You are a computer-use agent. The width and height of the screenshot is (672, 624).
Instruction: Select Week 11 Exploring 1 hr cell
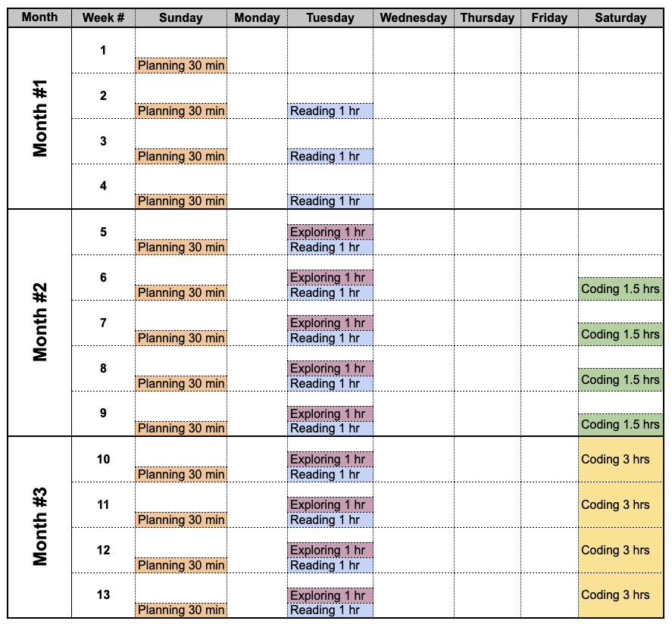(x=330, y=504)
